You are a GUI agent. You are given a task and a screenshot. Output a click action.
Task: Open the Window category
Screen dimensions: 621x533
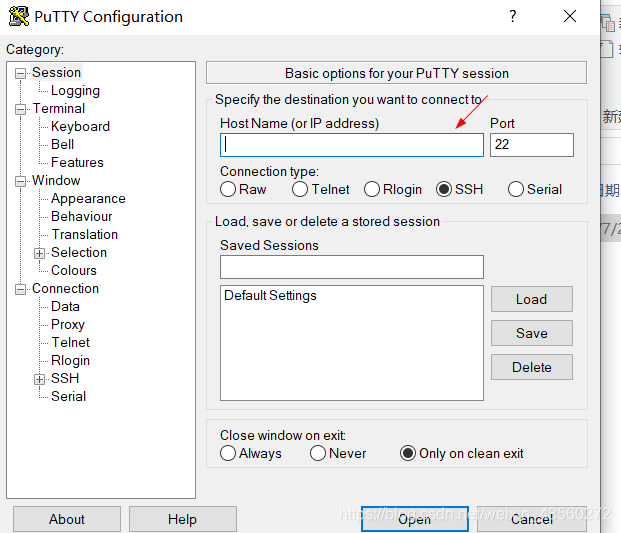click(56, 181)
